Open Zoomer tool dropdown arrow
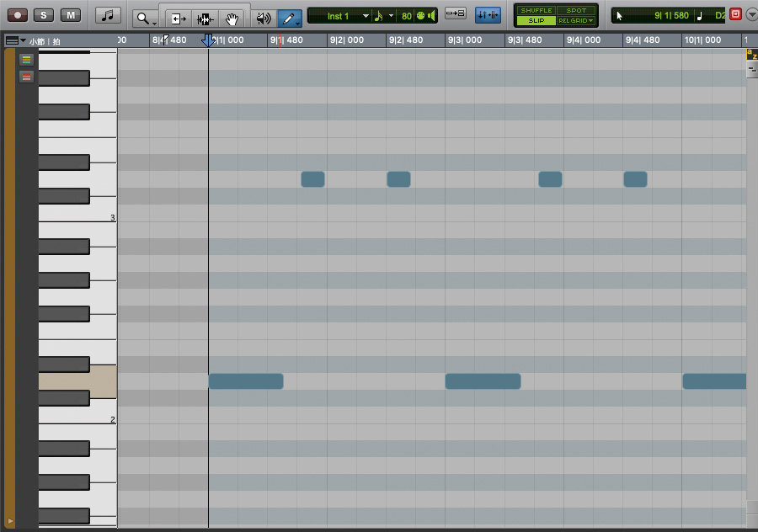 click(154, 24)
